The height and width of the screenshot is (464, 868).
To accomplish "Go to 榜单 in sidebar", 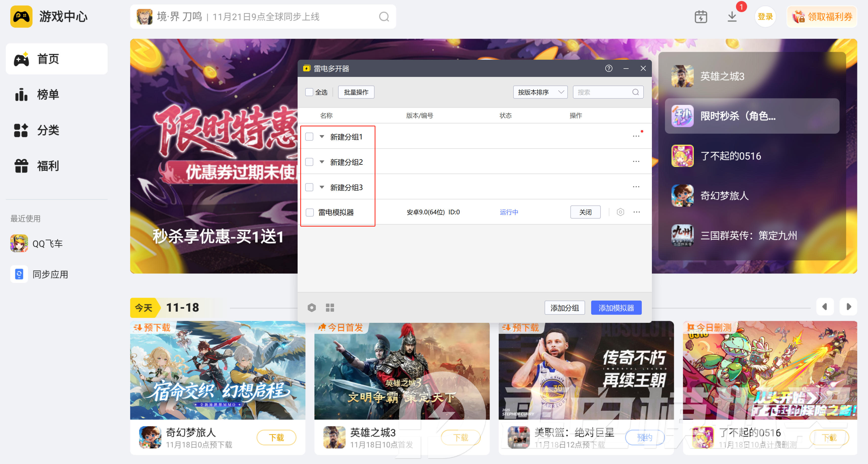I will point(48,94).
